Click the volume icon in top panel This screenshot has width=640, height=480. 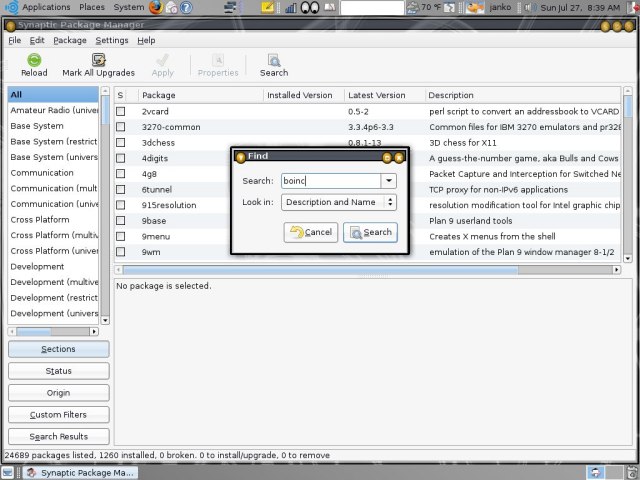530,7
